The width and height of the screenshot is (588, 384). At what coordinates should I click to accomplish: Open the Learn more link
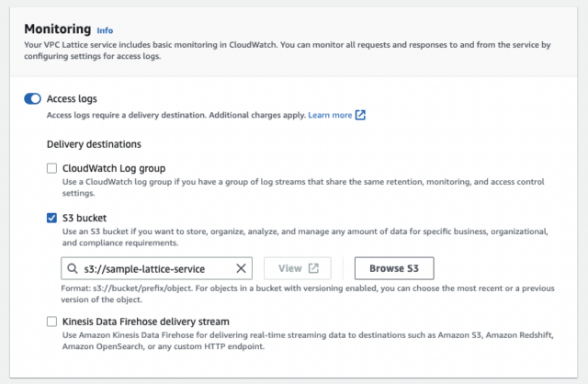pyautogui.click(x=330, y=115)
